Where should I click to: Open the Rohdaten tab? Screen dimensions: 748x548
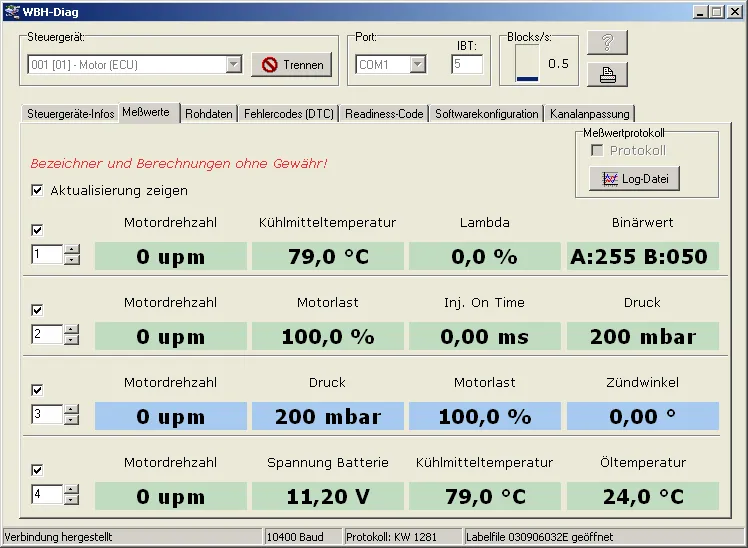coord(208,114)
